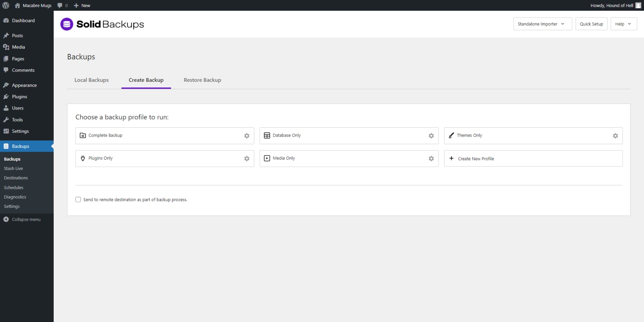Open settings gear for Complete Backup profile
644x322 pixels.
click(x=246, y=136)
